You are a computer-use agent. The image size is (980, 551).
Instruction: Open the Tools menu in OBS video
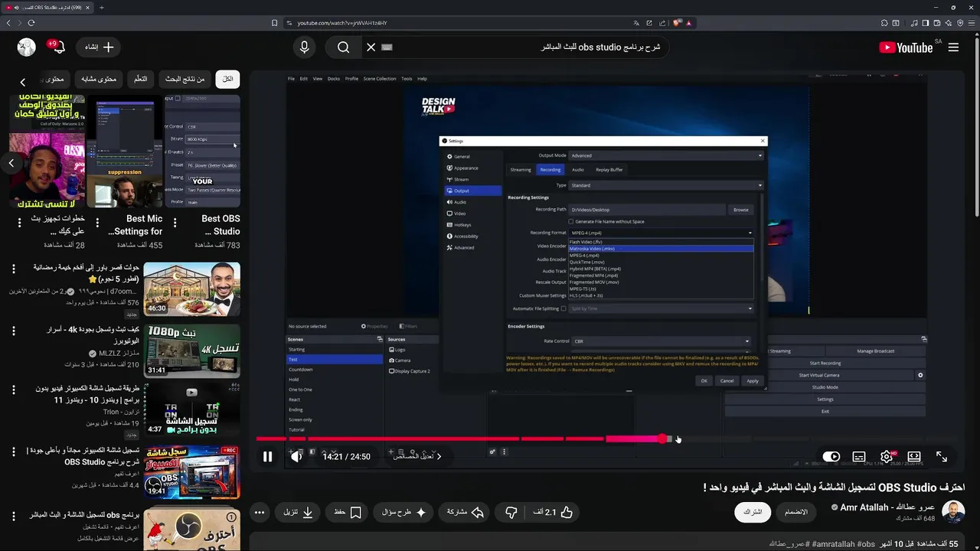point(407,79)
